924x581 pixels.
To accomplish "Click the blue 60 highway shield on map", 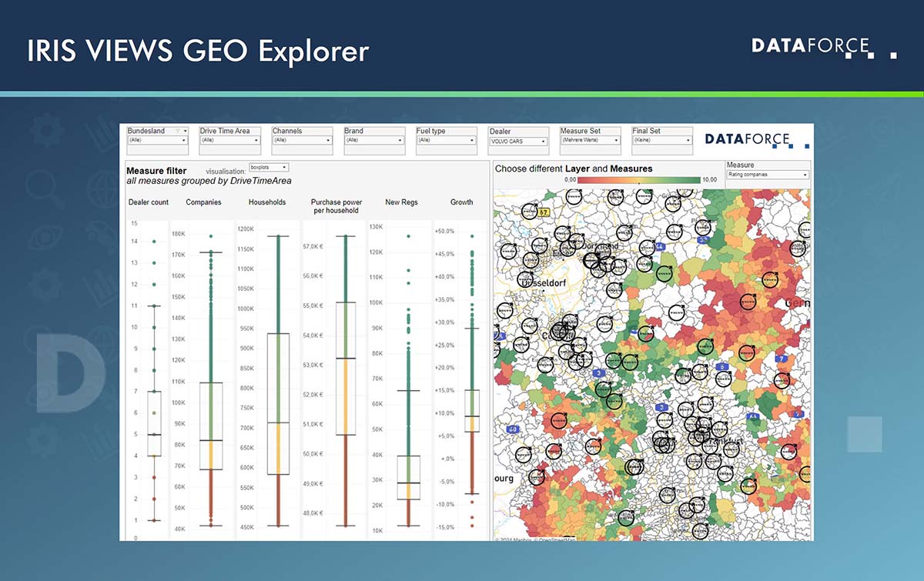I will click(x=511, y=429).
